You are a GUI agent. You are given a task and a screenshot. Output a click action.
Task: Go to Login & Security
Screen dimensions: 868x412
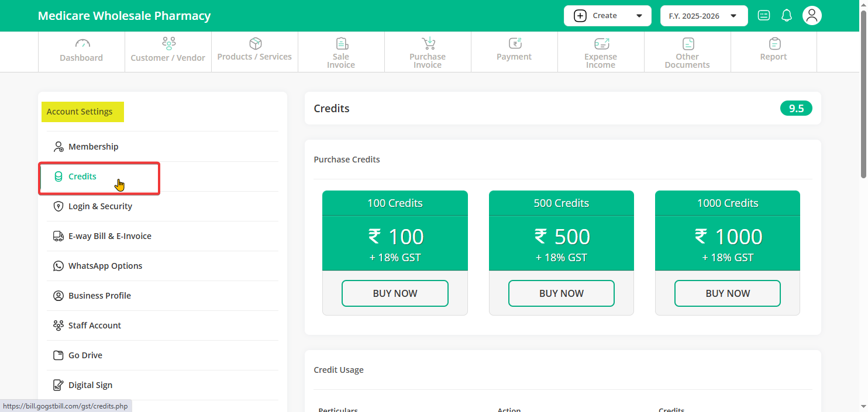tap(100, 206)
